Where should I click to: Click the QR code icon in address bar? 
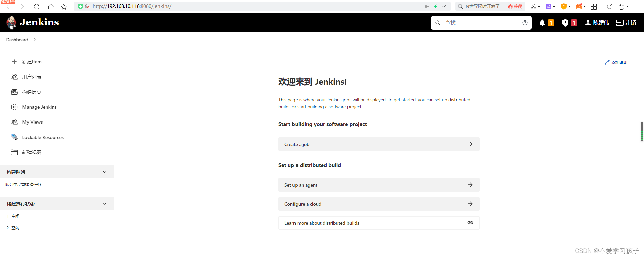click(427, 6)
